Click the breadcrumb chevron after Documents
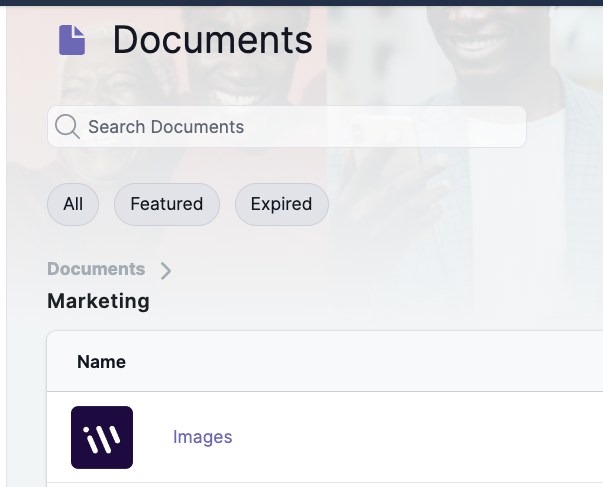 (166, 270)
